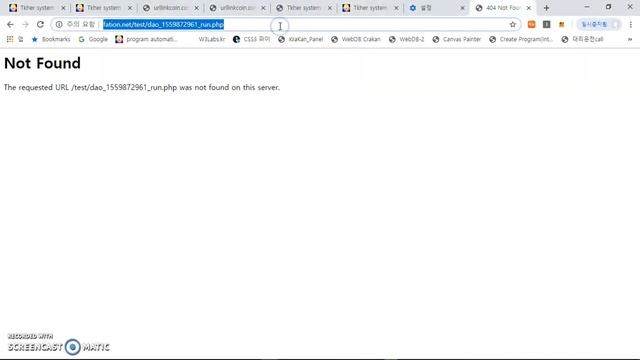This screenshot has width=640, height=360.
Task: Open the program automati... bookmark
Action: 147,39
